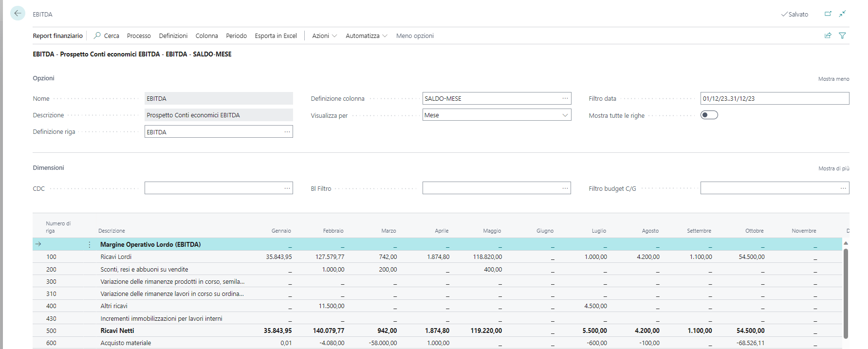Open the Colonna menu

coord(206,36)
